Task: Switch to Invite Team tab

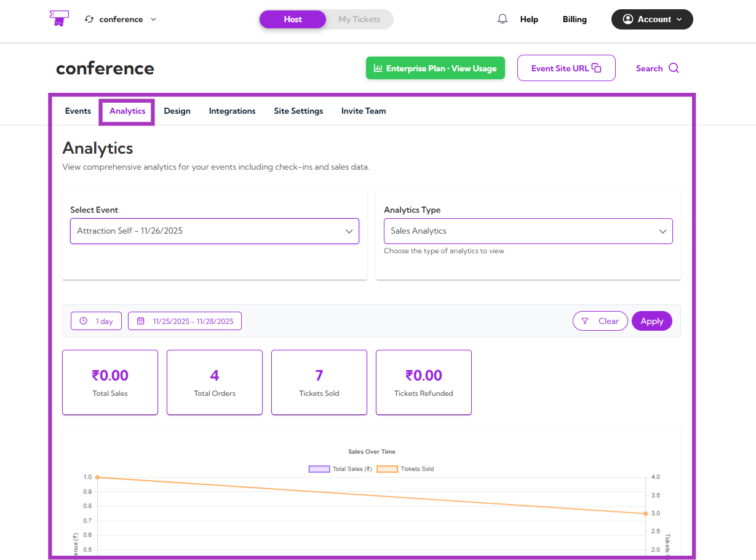Action: (x=364, y=111)
